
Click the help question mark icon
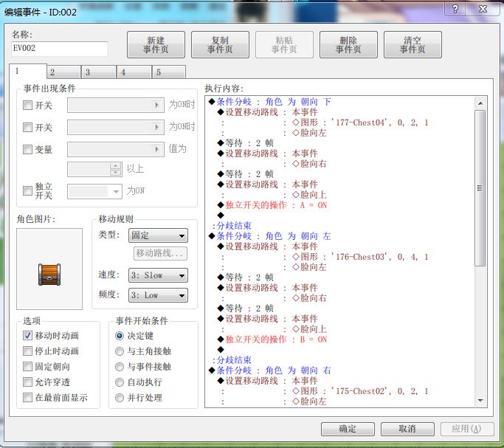[x=455, y=9]
